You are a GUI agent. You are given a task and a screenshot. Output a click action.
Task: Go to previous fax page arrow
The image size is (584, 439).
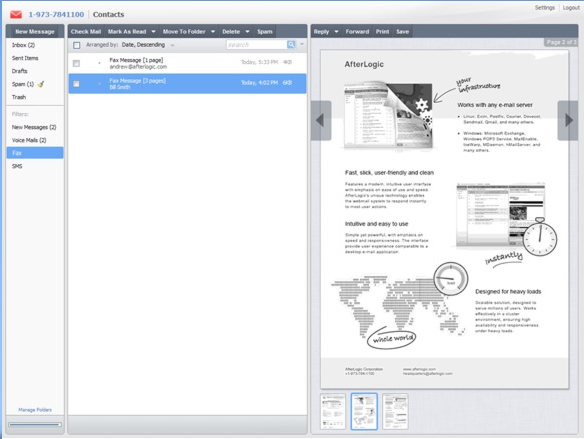321,120
